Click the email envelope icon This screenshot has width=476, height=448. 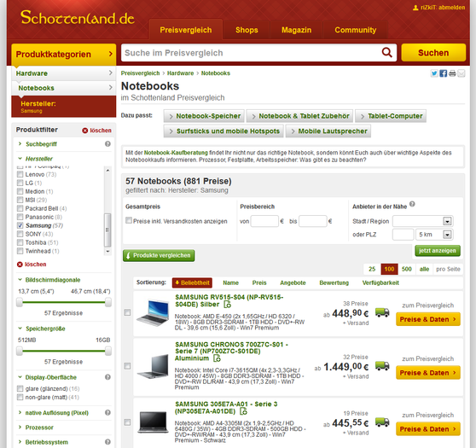tap(461, 73)
